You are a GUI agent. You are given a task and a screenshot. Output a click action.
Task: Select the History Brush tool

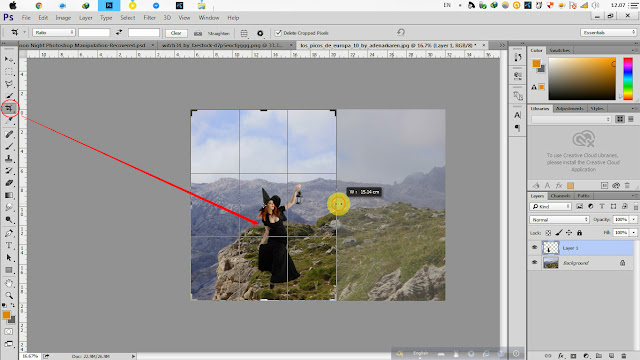coord(9,171)
